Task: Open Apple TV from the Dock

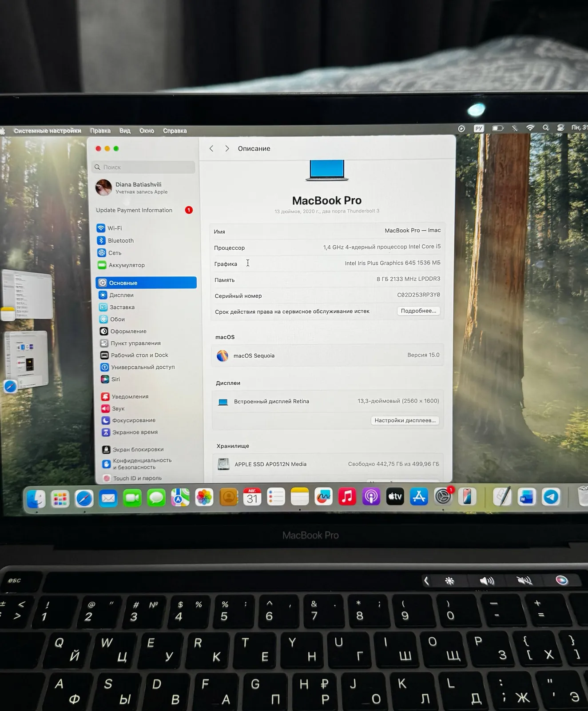Action: point(395,496)
